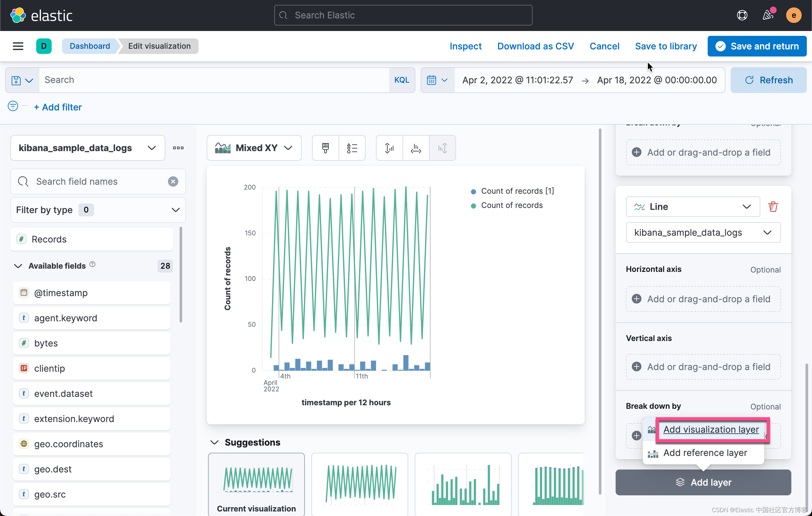This screenshot has height=516, width=812.
Task: Delete the Line layer with trash icon
Action: pos(773,207)
